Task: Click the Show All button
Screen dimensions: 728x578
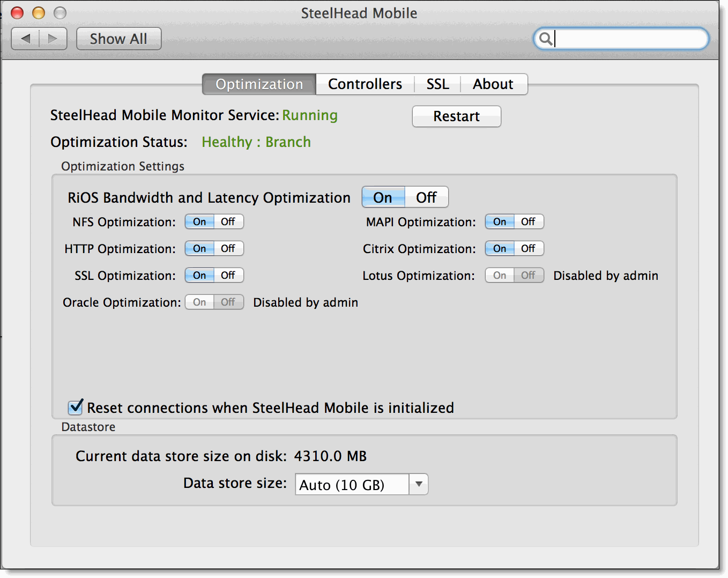Action: (x=118, y=38)
